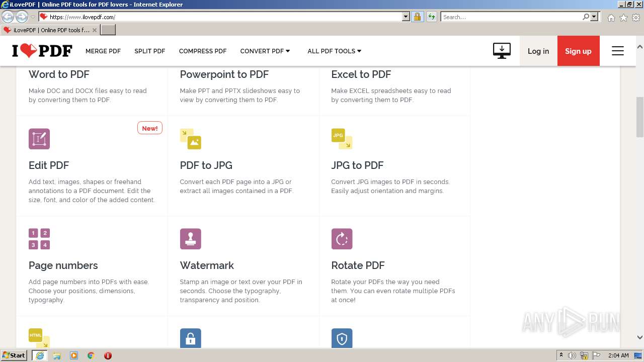Open the Edit PDF tool icon
644x362 pixels.
[x=39, y=139]
